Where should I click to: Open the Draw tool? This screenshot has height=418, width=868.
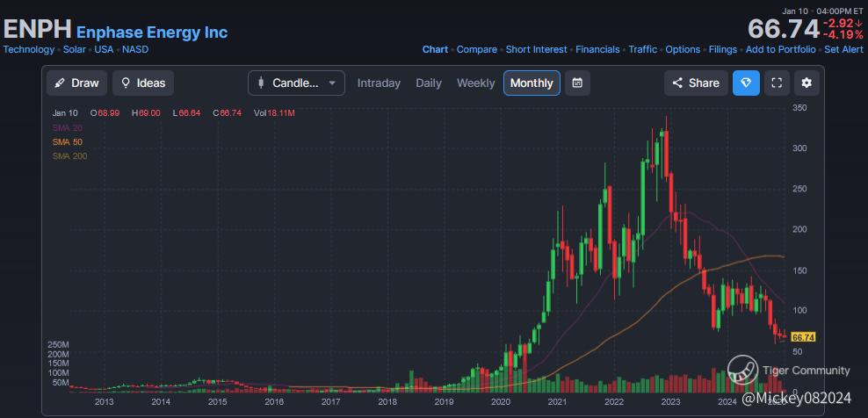[x=77, y=83]
